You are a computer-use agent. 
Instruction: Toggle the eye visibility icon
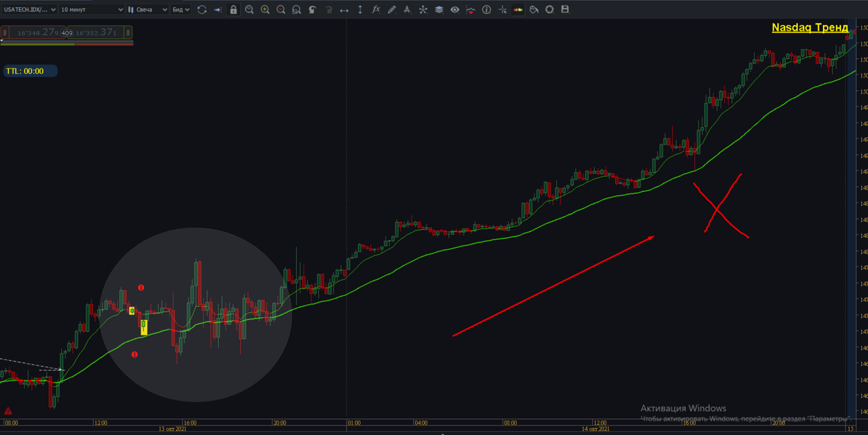coord(455,9)
